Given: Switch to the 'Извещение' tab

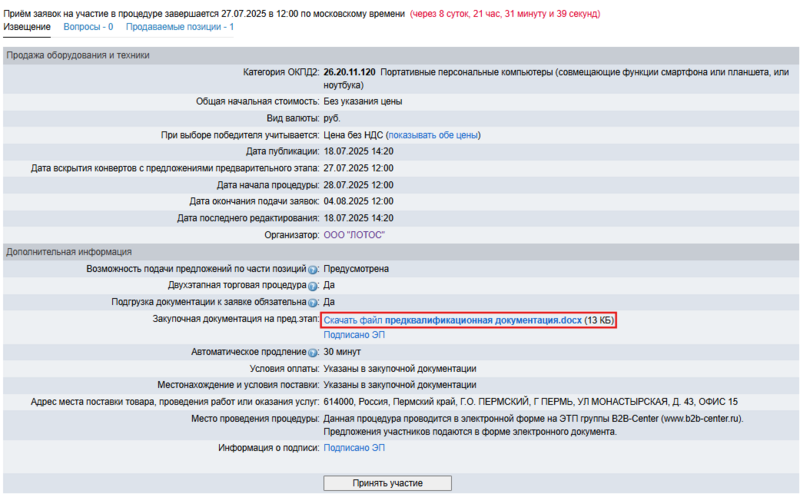Looking at the screenshot, I should point(26,26).
